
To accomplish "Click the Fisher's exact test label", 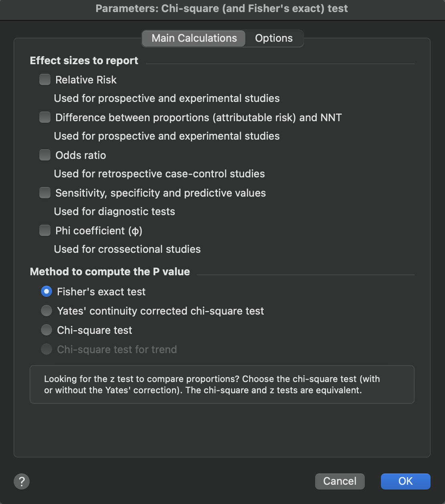I will tap(101, 292).
